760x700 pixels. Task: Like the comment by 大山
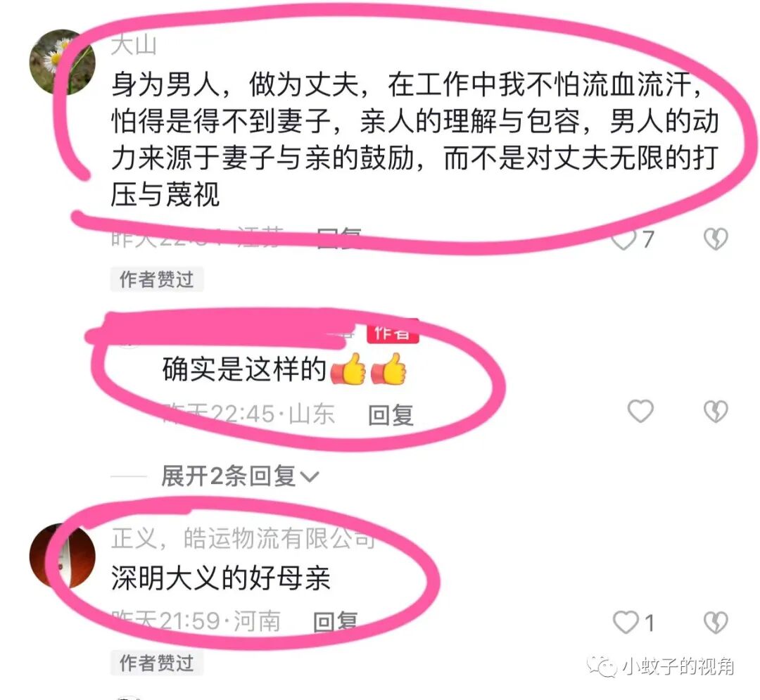click(x=623, y=238)
